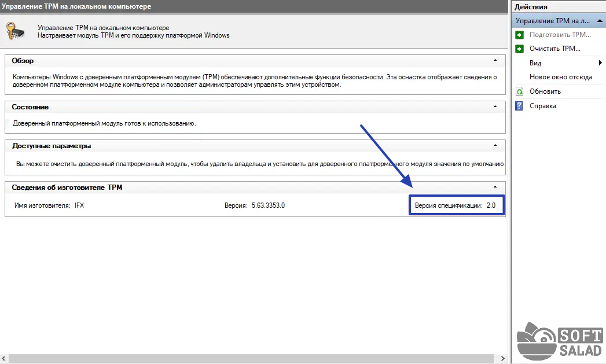Click the Доступные параметры header
The image size is (606, 364).
[x=255, y=146]
